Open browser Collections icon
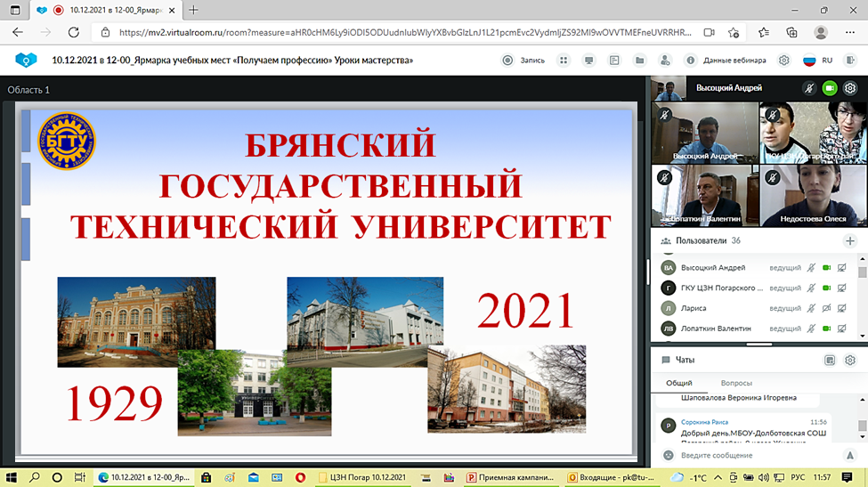Viewport: 868px width, 487px height. pos(792,33)
